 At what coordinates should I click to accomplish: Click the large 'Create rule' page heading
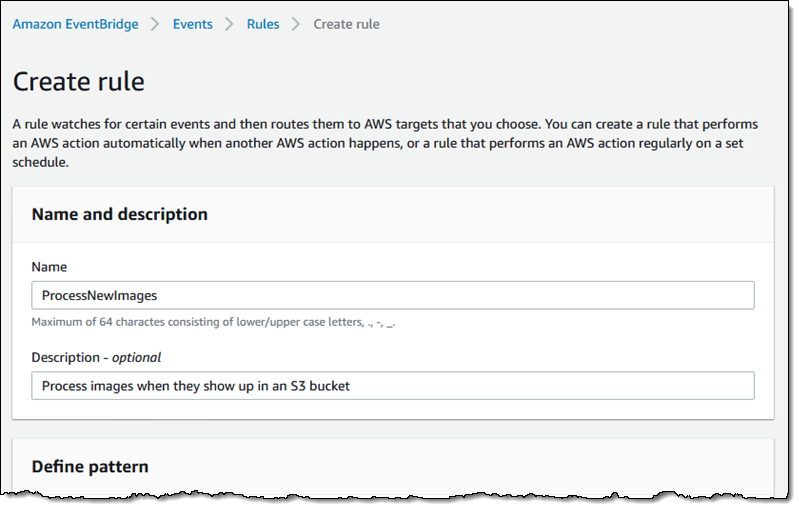pyautogui.click(x=78, y=81)
